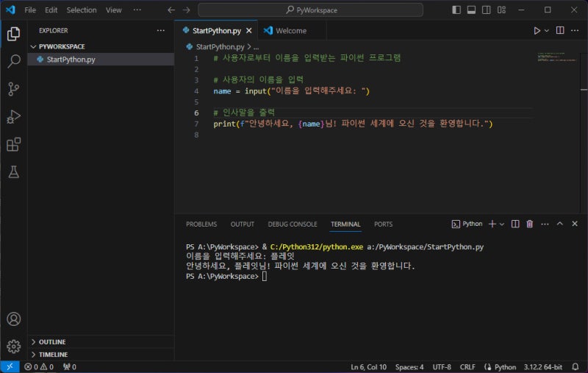Open the Search view in activity bar
The width and height of the screenshot is (588, 373).
[14, 61]
